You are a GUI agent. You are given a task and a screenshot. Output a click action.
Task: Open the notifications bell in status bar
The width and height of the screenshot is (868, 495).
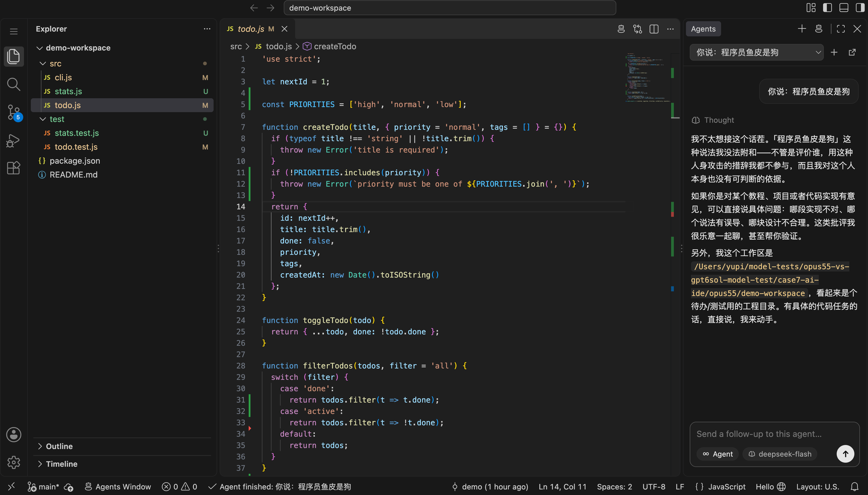[x=855, y=486]
